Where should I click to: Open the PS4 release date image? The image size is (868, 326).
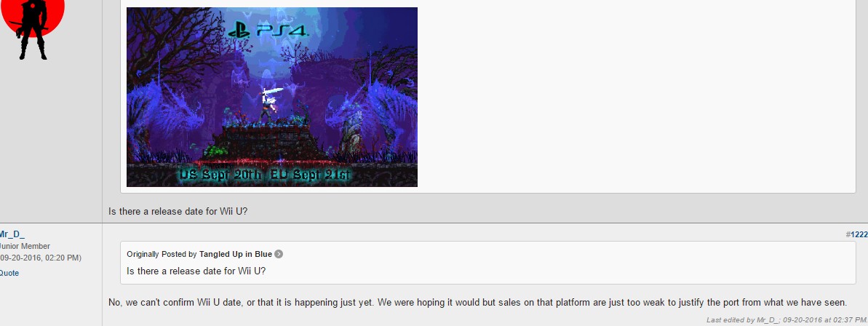point(272,97)
